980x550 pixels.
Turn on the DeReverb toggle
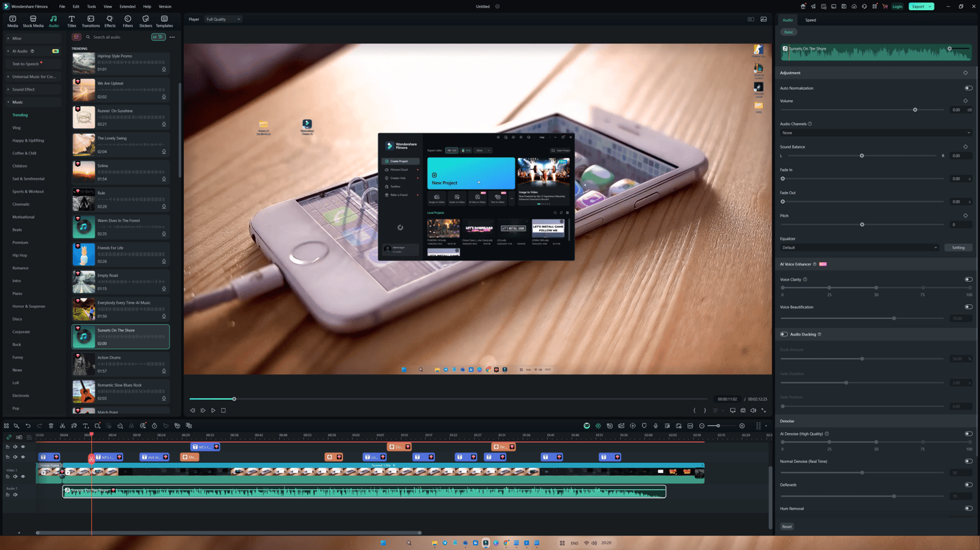(x=968, y=485)
